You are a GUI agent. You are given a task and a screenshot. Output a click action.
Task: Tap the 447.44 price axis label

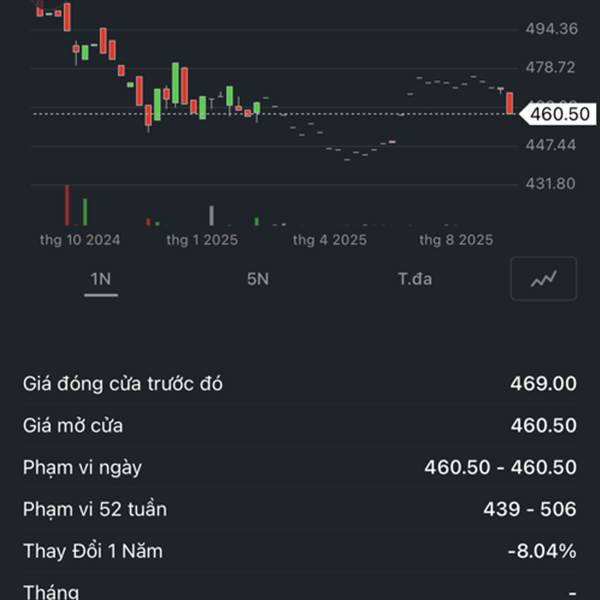552,145
